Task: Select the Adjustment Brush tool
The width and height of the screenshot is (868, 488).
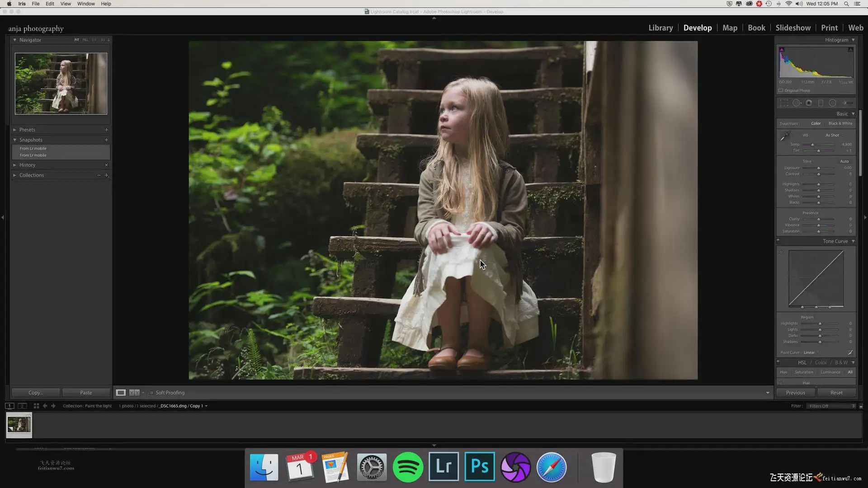Action: pos(848,103)
